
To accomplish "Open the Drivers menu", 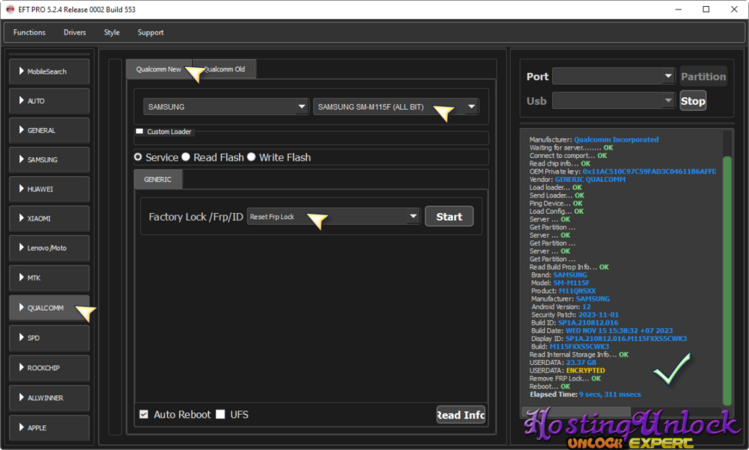I will point(75,32).
